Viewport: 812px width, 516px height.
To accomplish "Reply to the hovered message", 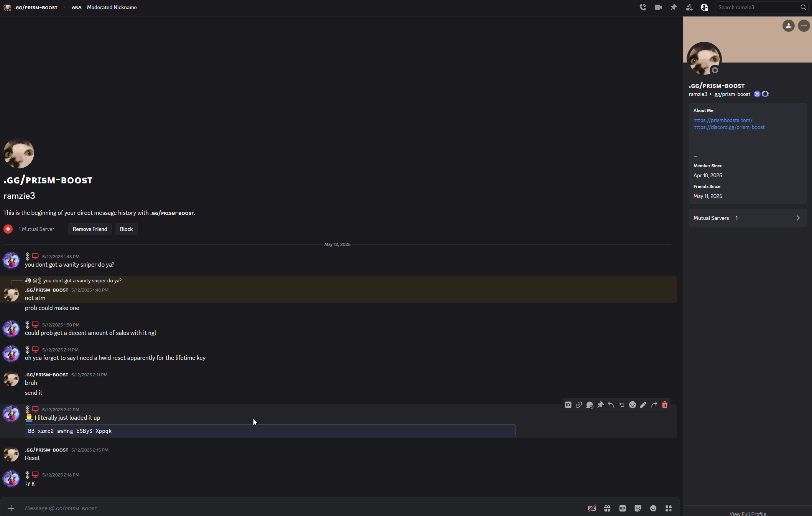I will [611, 405].
